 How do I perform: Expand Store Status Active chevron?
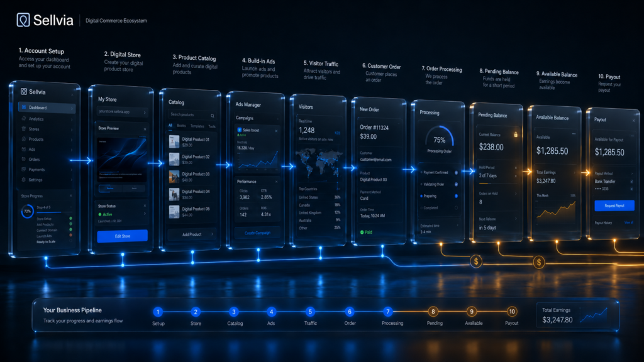145,214
